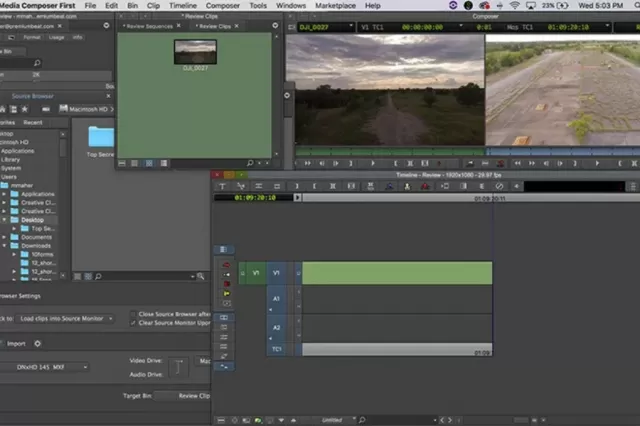The width and height of the screenshot is (640, 426).
Task: Open the Timeline menu
Action: click(x=183, y=5)
